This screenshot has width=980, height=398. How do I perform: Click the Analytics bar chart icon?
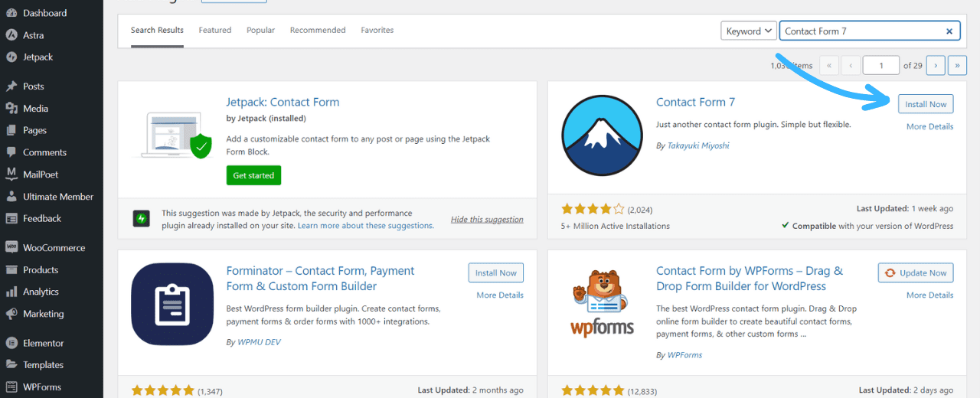tap(11, 292)
